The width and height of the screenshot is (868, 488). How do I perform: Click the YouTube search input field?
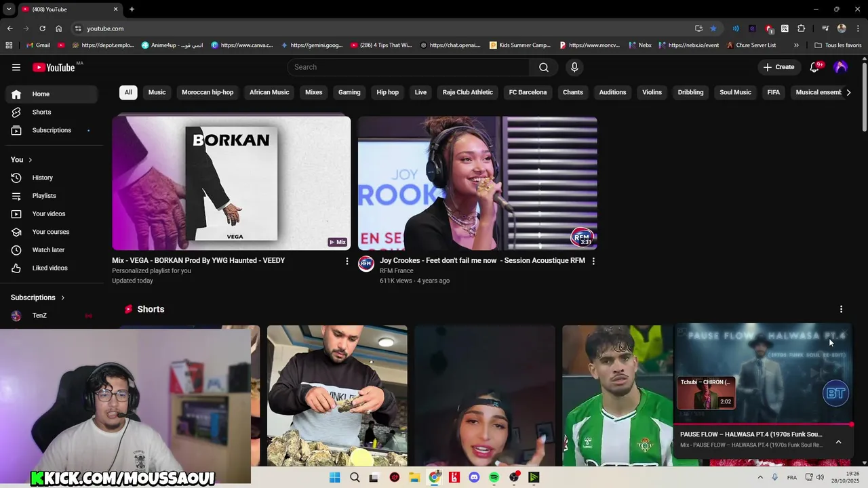[x=409, y=67]
